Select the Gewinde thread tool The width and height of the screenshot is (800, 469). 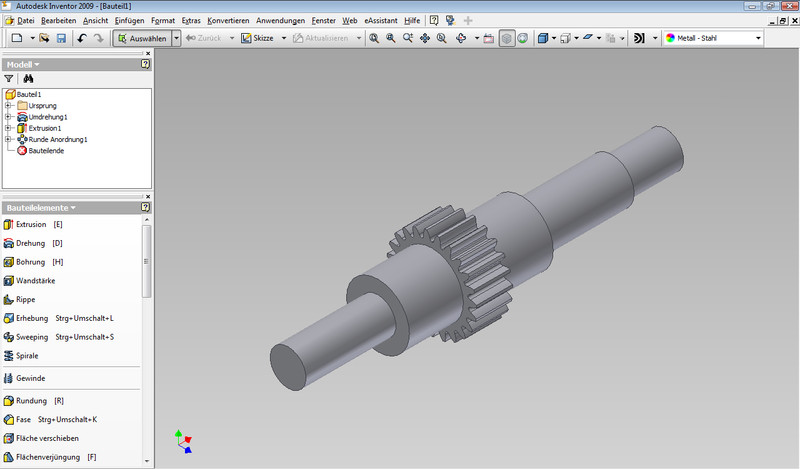pos(30,378)
